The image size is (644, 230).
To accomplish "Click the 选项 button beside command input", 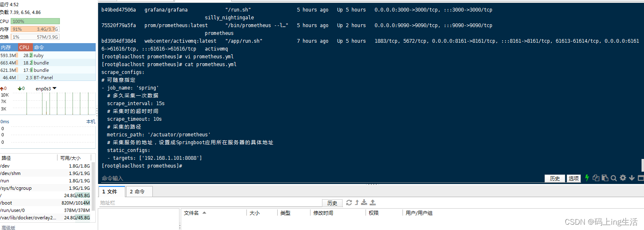I will tap(574, 178).
